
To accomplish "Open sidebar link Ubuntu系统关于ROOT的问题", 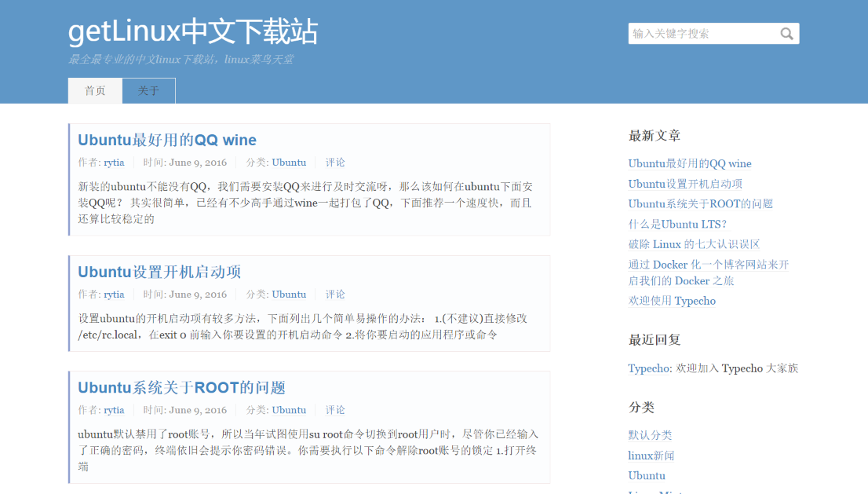I will (700, 203).
